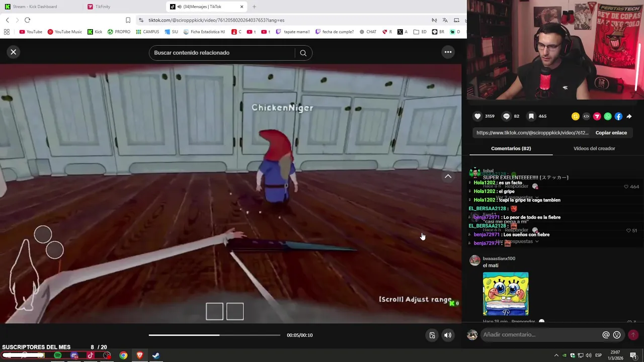Screen dimensions: 644x362
Task: Open the CAMPUS bookmark
Action: (147, 32)
